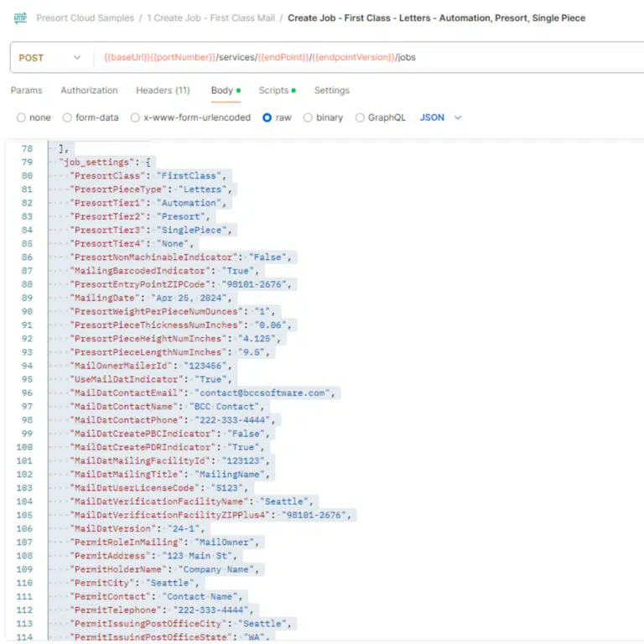Viewport: 644px width, 644px height.
Task: Switch to the Params tab
Action: coord(26,91)
